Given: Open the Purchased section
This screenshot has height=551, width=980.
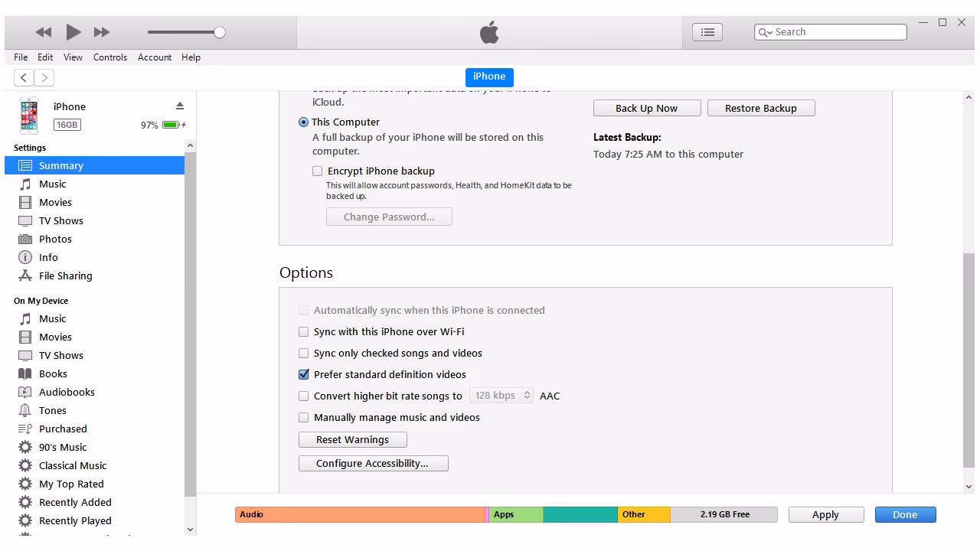Looking at the screenshot, I should (x=61, y=429).
